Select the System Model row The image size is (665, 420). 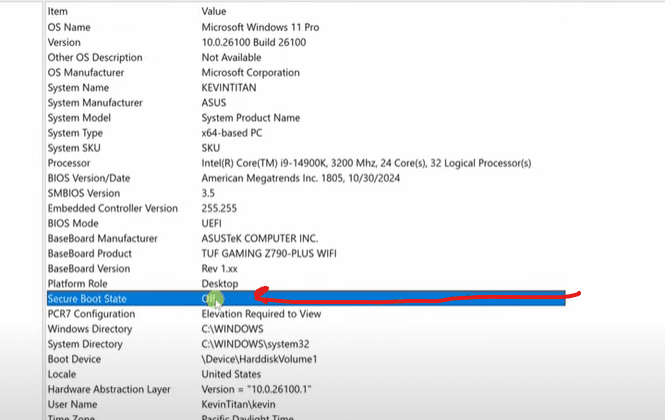pos(80,117)
